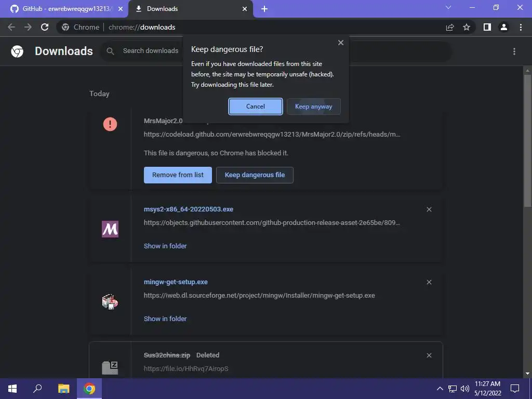The width and height of the screenshot is (532, 399).
Task: Close the Keep dangerous file dialog
Action: click(341, 43)
